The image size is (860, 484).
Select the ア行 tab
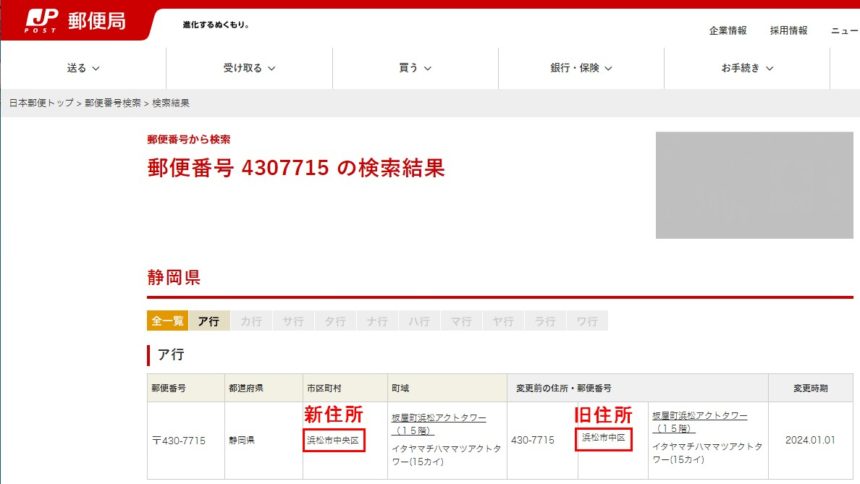click(209, 321)
